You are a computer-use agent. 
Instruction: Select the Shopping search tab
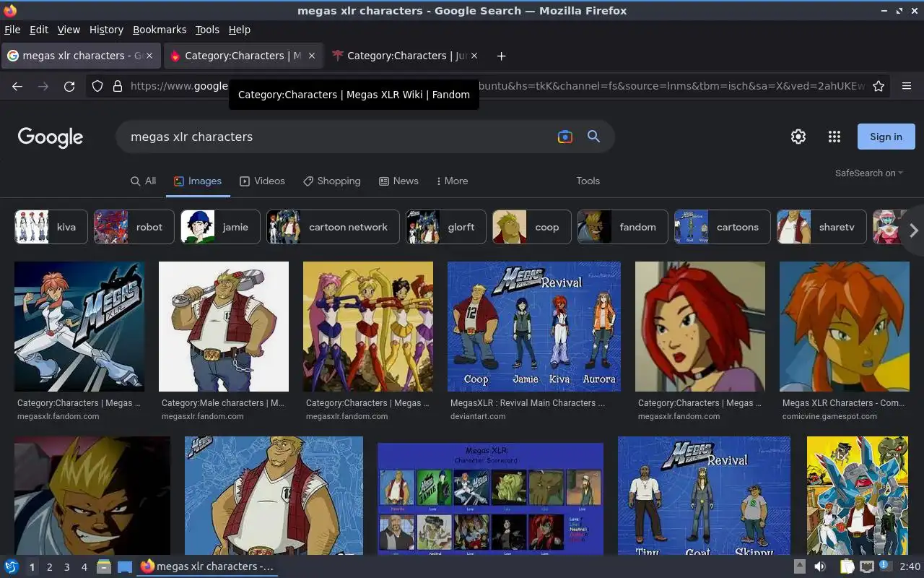click(331, 181)
